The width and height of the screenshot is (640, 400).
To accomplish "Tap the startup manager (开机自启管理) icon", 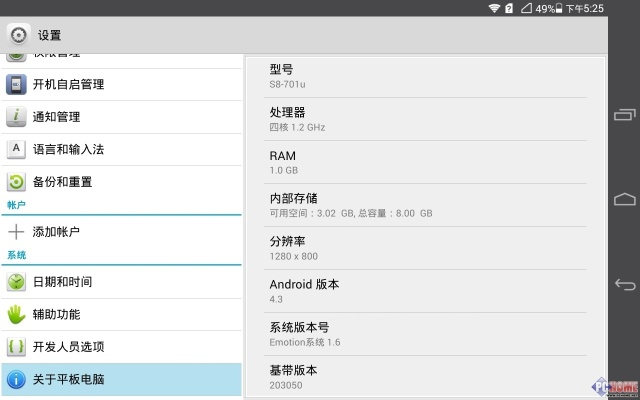I will [16, 84].
